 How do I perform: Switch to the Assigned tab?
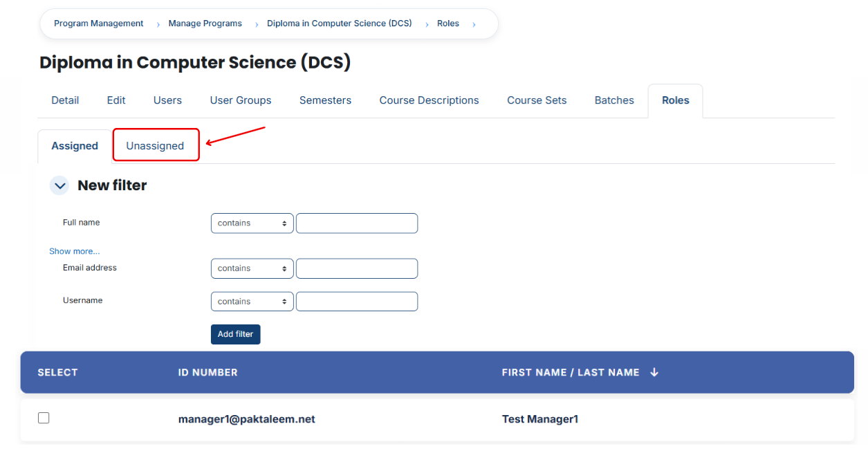pos(75,146)
